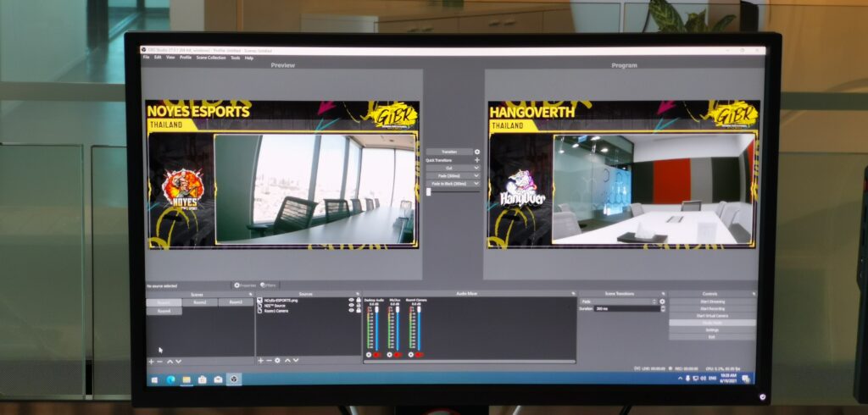Open Scene Collection menu
The image size is (868, 415).
pos(211,58)
